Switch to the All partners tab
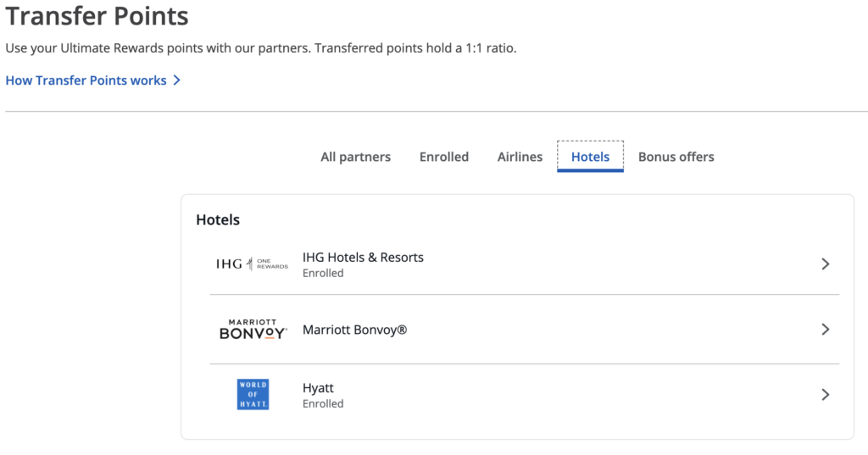Viewport: 868px width, 455px height. click(355, 157)
